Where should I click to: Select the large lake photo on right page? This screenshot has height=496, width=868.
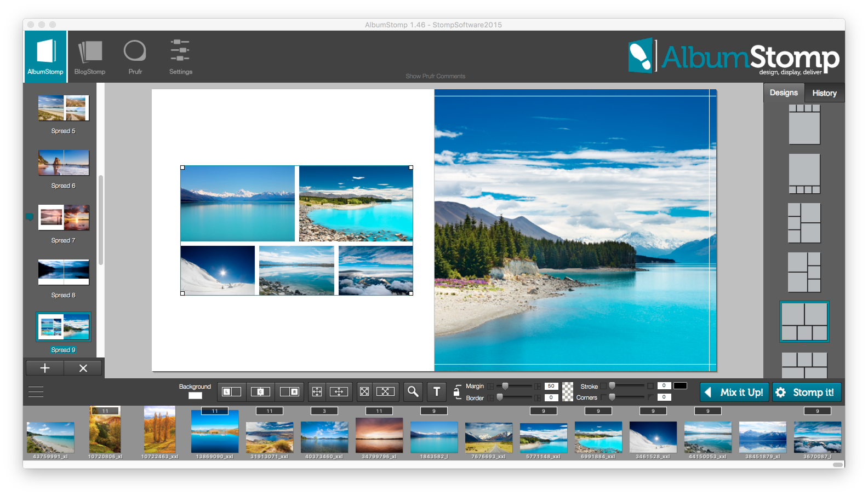tap(575, 230)
